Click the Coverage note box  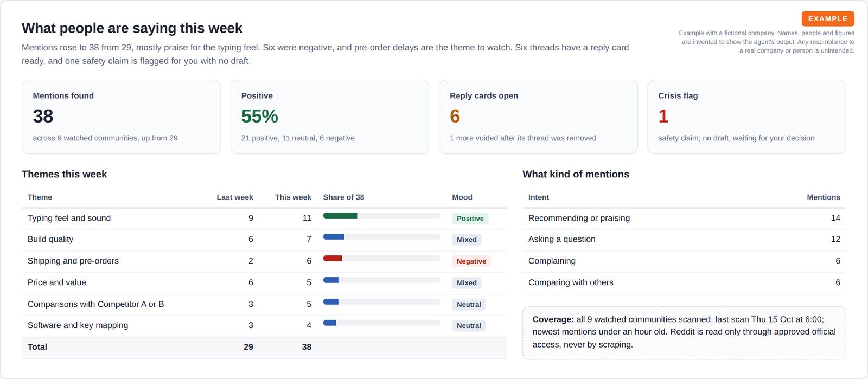(684, 333)
